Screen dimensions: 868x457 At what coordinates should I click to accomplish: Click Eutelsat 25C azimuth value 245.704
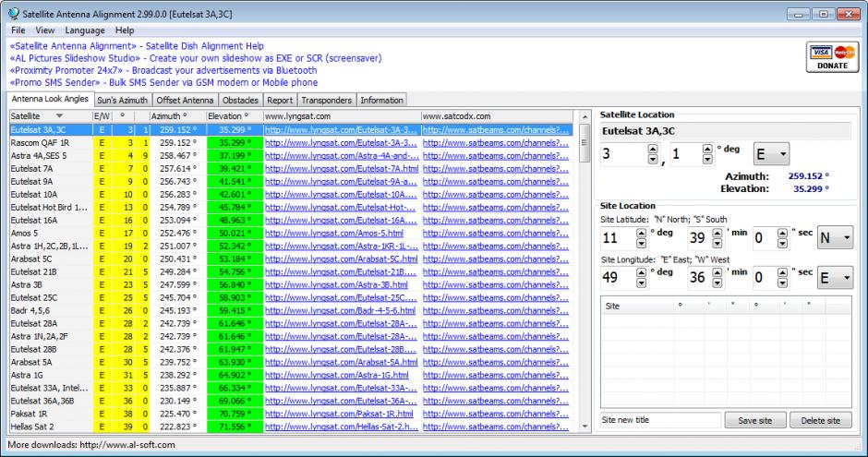click(177, 297)
